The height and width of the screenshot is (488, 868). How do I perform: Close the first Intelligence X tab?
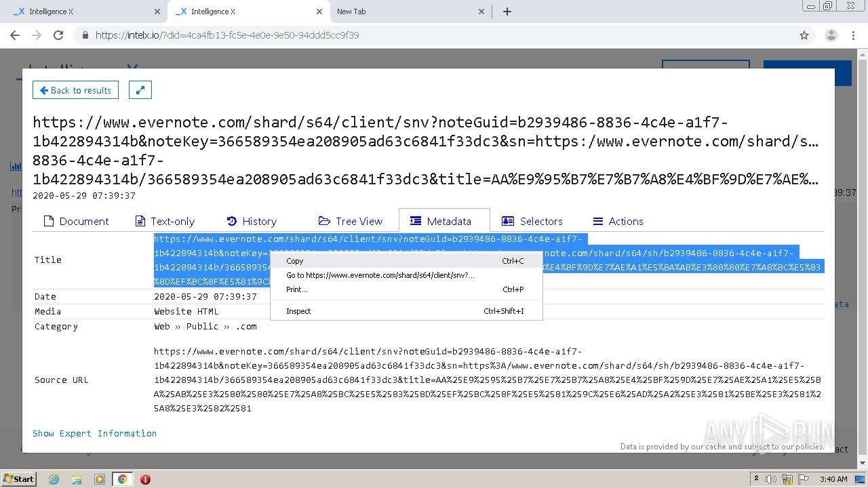157,12
